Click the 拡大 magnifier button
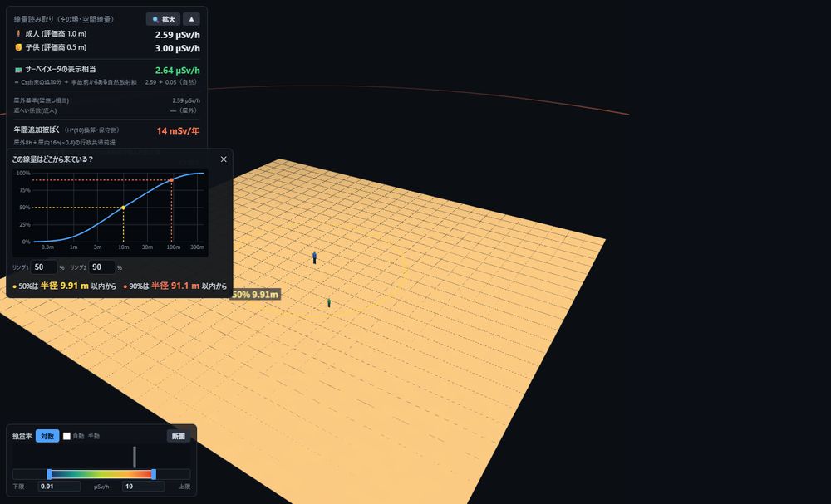The height and width of the screenshot is (504, 831). (x=163, y=19)
